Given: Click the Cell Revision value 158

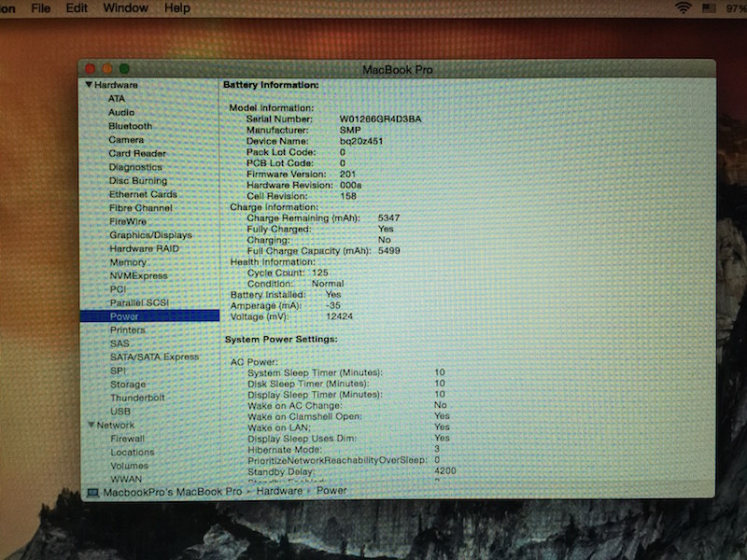Looking at the screenshot, I should (x=348, y=196).
